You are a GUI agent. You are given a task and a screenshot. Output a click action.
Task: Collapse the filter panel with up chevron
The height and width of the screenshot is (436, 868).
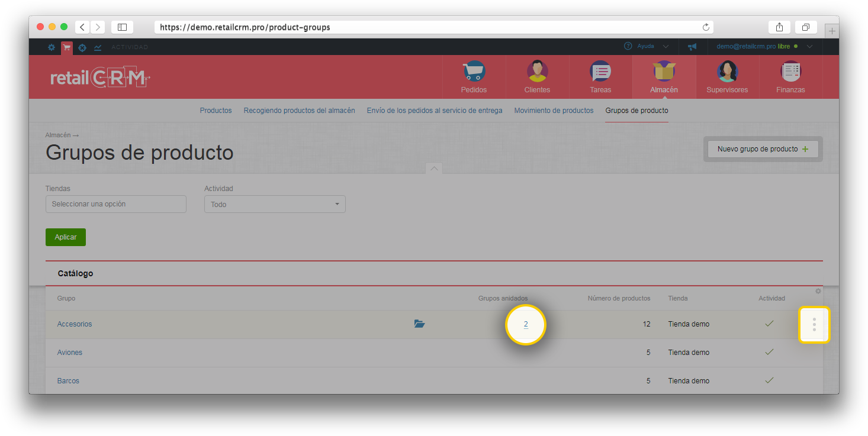point(434,169)
